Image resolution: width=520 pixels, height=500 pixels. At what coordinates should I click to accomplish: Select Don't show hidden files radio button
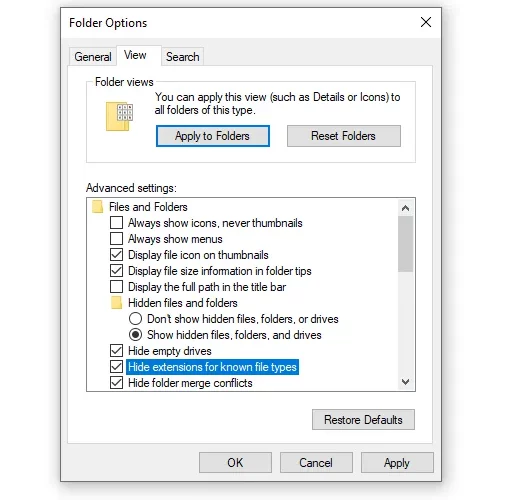135,319
